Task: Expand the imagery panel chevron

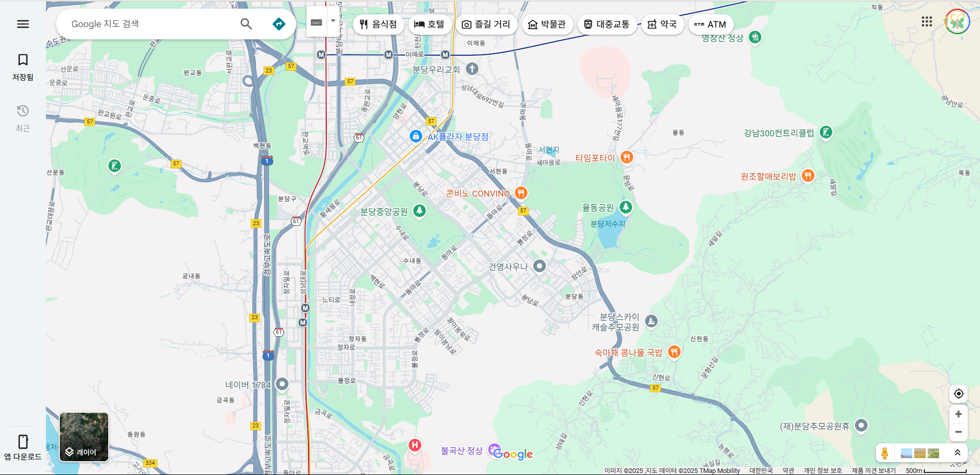Action: [x=958, y=453]
